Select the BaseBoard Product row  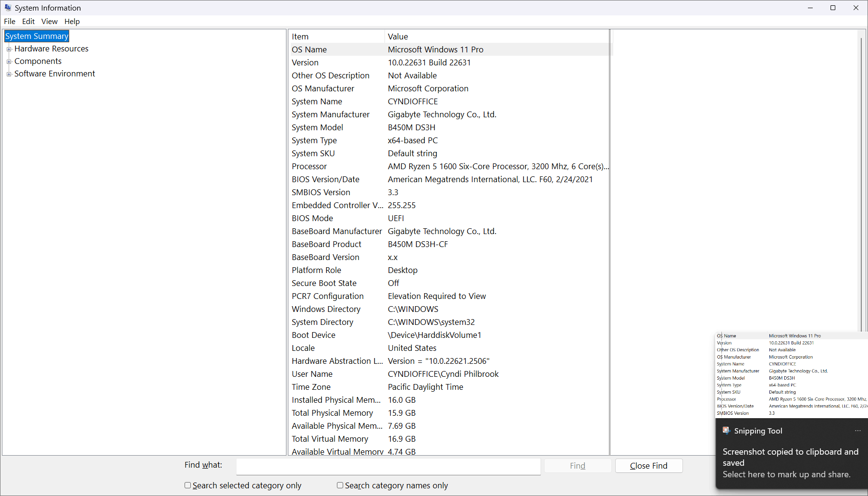(x=449, y=244)
